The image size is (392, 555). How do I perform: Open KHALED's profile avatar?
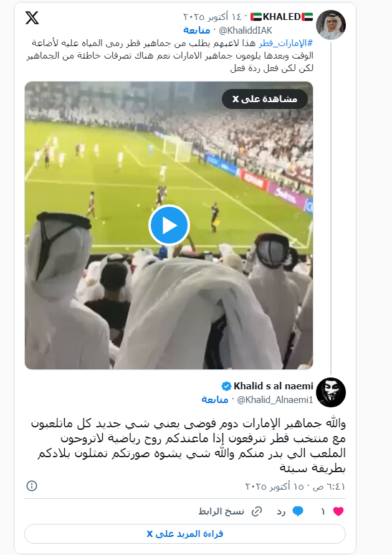(x=331, y=24)
